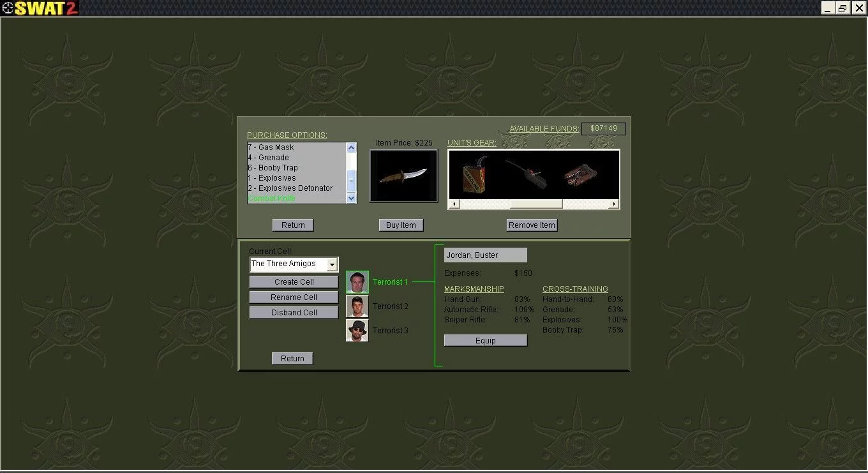Click the Rename Cell button

click(x=294, y=297)
